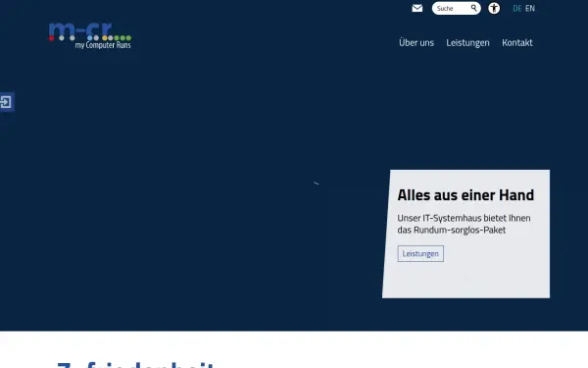Click the Leistungen button in the card
Image resolution: width=588 pixels, height=368 pixels.
tap(420, 254)
